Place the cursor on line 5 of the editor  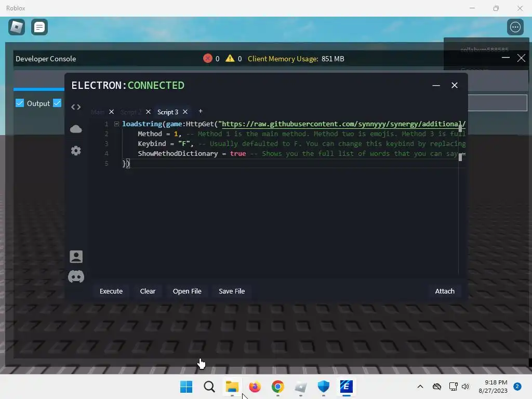[126, 164]
